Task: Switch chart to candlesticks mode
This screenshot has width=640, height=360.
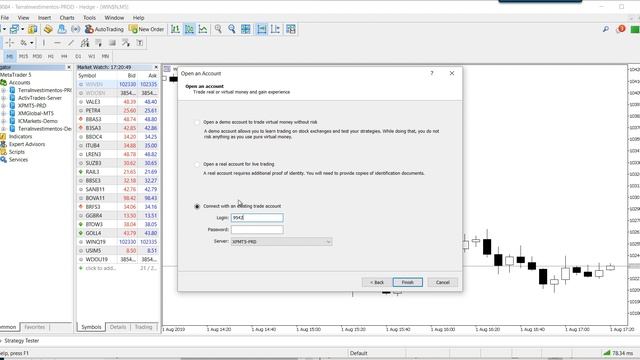Action: coord(189,29)
